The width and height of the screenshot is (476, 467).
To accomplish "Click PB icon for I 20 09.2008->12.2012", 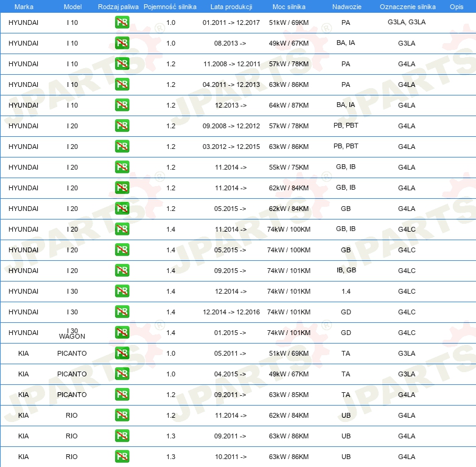I will [122, 125].
